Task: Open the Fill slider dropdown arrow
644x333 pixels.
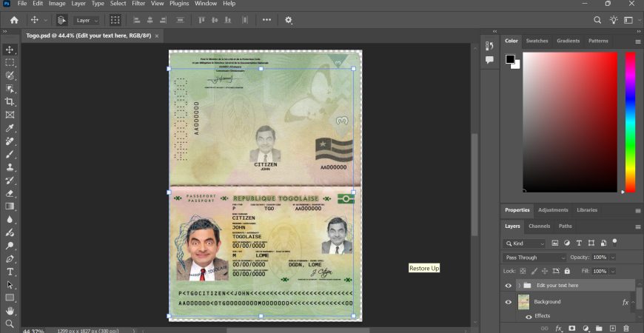Action: [x=613, y=271]
